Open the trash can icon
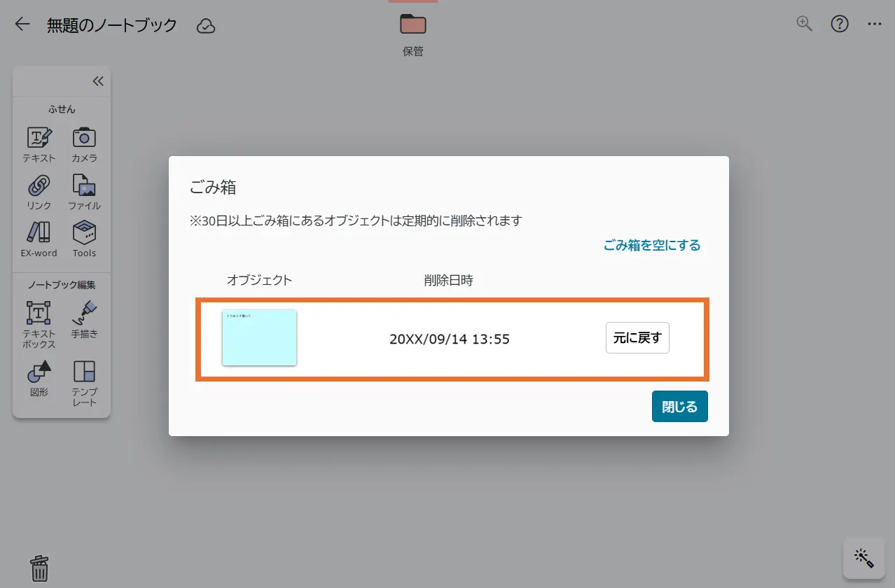 click(39, 568)
